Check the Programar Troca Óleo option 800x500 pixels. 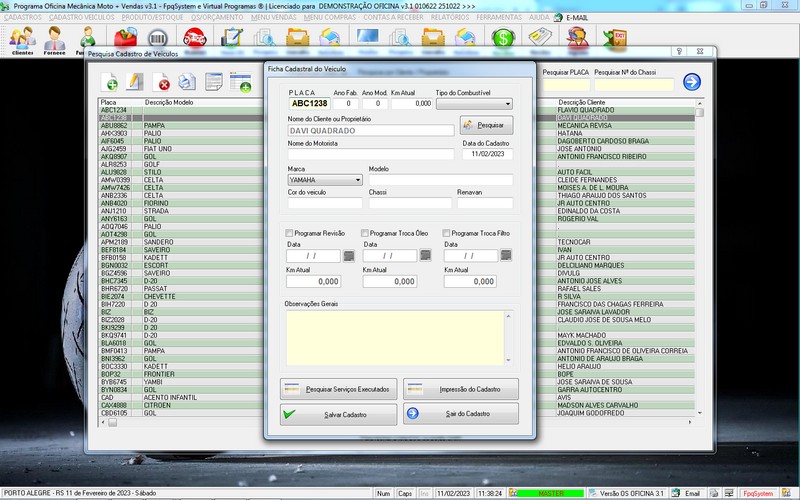coord(365,233)
